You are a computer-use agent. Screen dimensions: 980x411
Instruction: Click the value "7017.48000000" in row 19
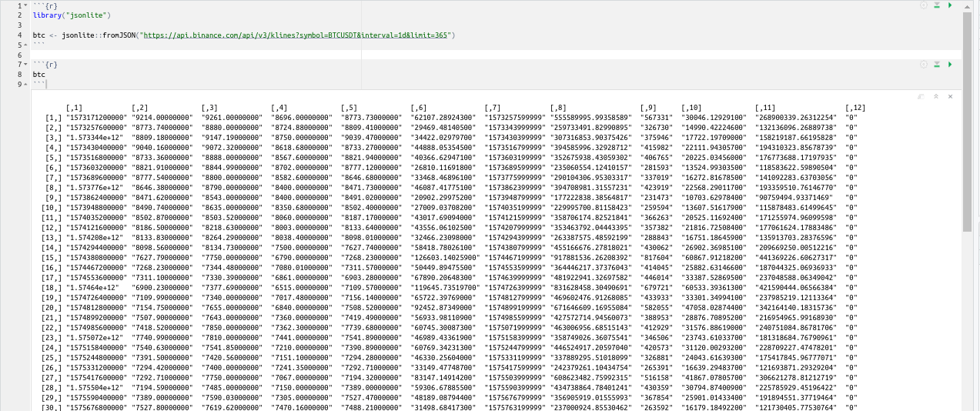point(302,297)
